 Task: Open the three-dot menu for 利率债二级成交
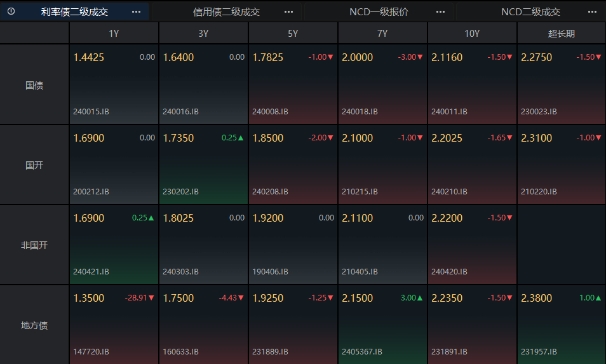click(136, 11)
